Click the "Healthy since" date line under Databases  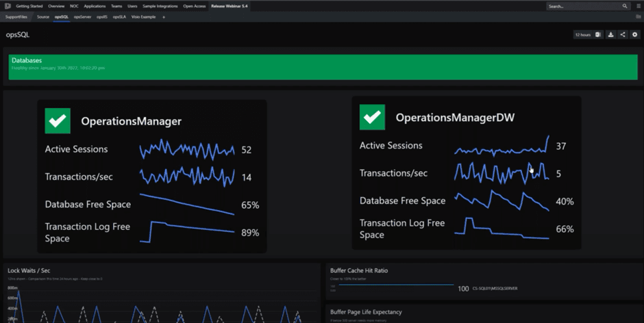tap(58, 68)
